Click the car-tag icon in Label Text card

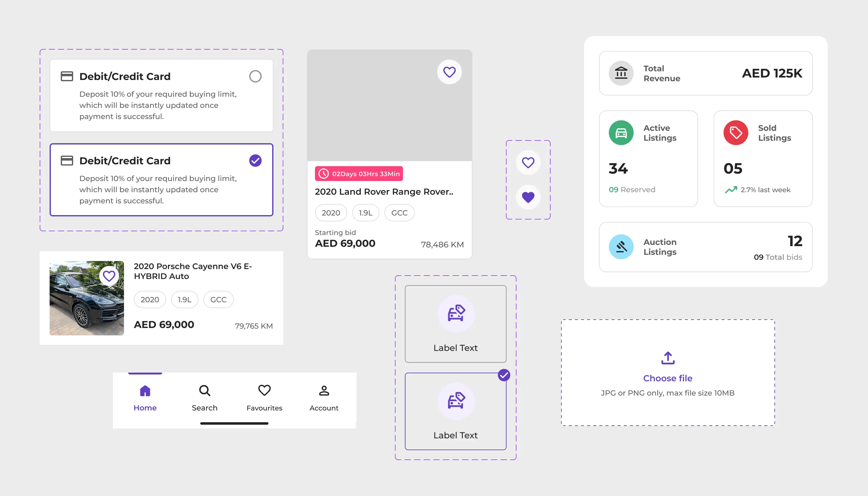click(x=455, y=313)
